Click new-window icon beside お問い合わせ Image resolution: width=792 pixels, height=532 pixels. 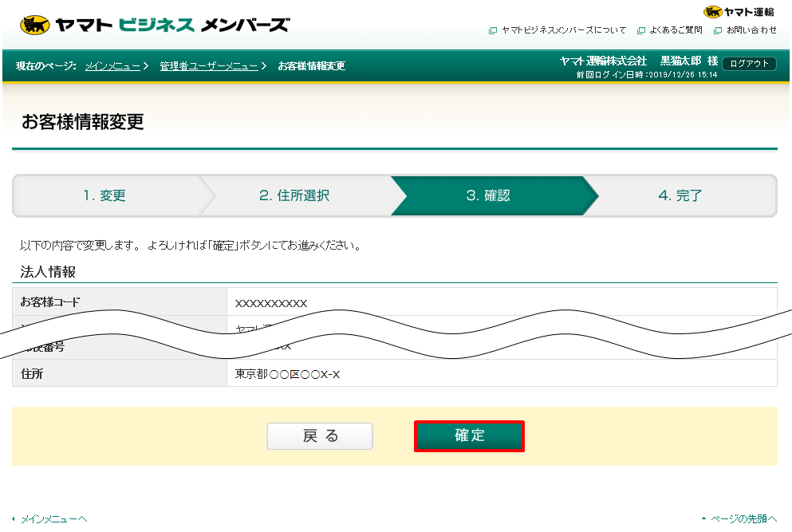pyautogui.click(x=718, y=30)
